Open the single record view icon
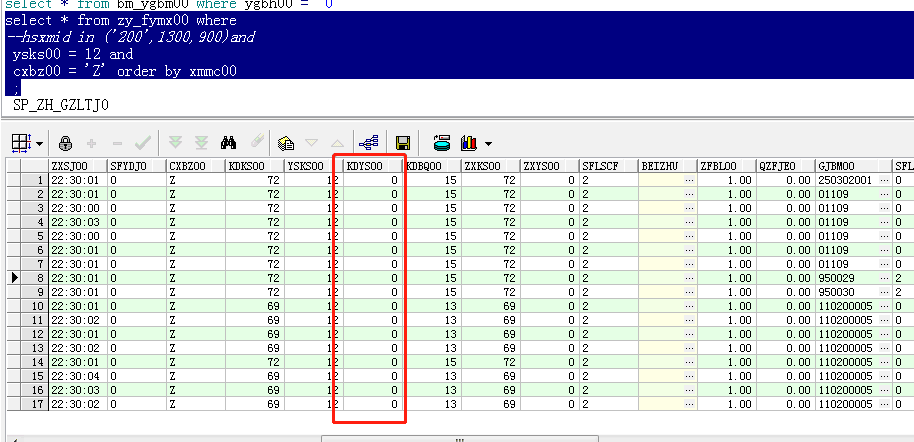 click(x=286, y=143)
